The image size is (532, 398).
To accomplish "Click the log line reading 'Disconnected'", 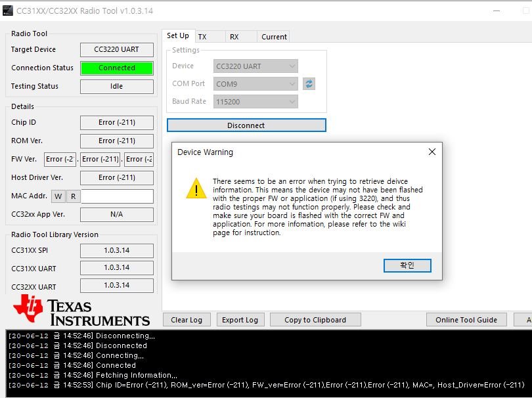I will tap(78, 345).
